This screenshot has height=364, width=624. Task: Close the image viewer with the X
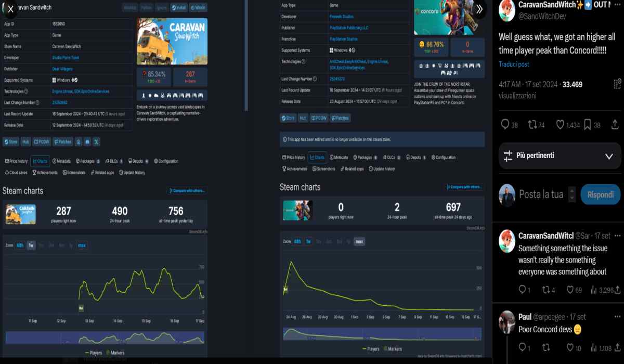point(10,9)
